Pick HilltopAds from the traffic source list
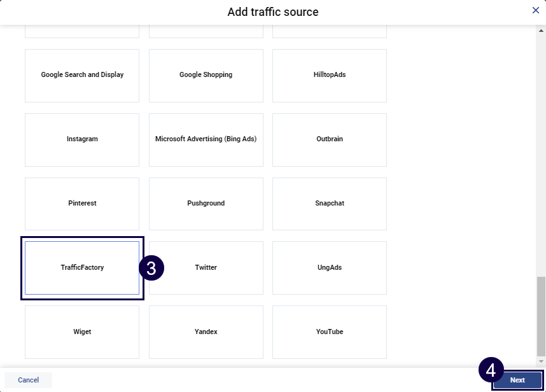This screenshot has width=546, height=392. coord(329,74)
